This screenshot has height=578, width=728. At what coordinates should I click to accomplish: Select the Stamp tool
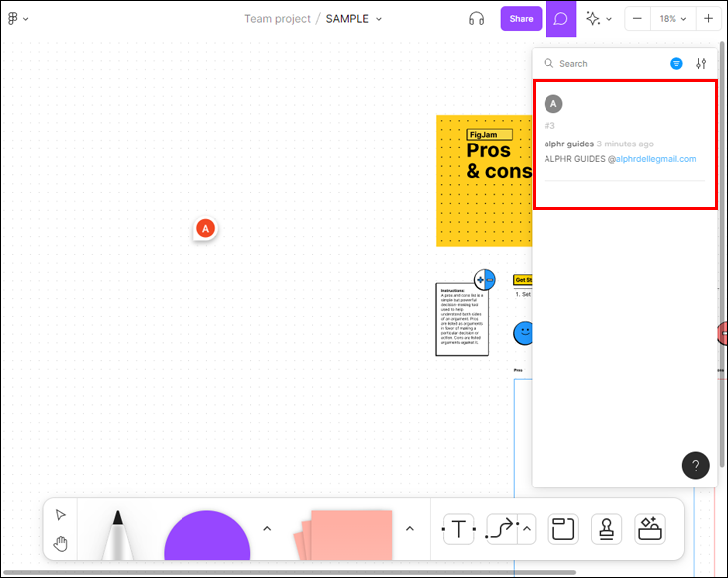coord(606,529)
